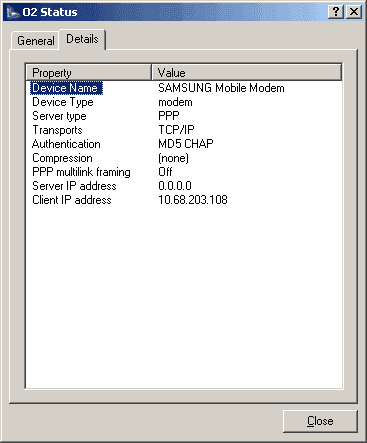Select the Details tab

tap(82, 39)
